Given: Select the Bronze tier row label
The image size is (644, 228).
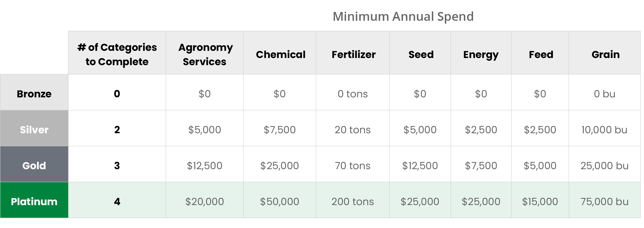Looking at the screenshot, I should tap(34, 94).
